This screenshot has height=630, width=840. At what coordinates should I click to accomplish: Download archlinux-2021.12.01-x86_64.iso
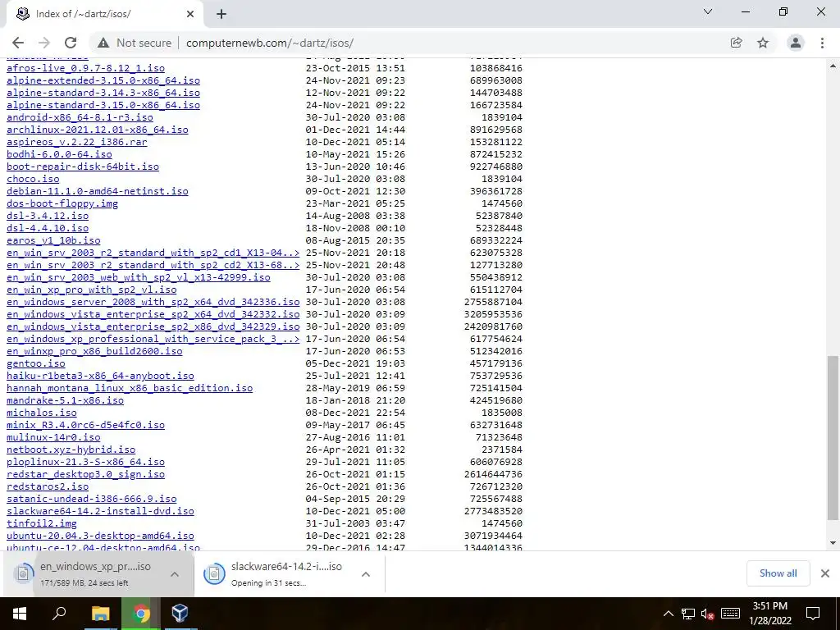tap(98, 130)
